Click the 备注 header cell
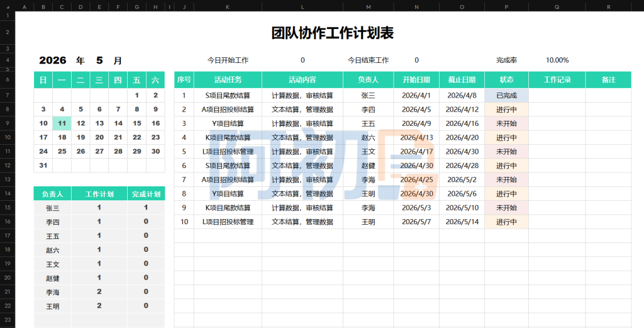Viewport: 644px width, 328px height. pyautogui.click(x=608, y=80)
